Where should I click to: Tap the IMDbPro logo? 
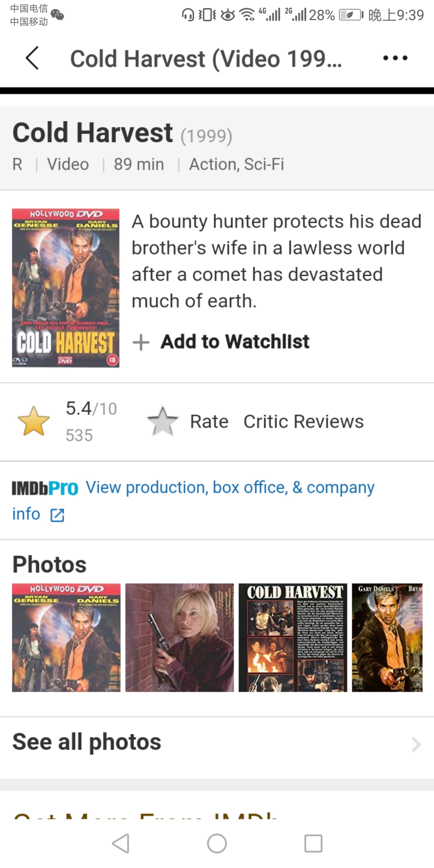(45, 488)
